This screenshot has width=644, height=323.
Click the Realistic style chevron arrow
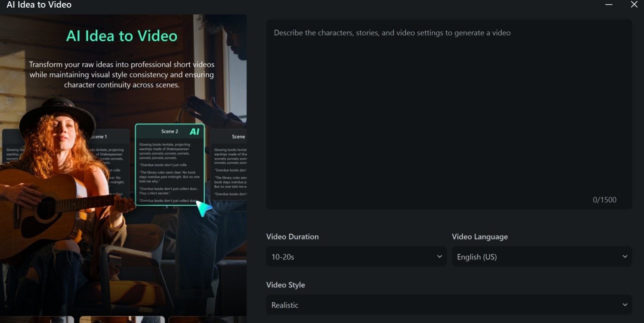[625, 305]
